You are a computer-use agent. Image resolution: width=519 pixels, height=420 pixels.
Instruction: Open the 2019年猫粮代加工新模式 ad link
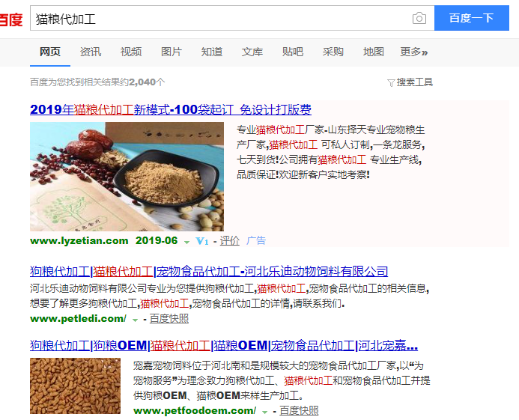[171, 109]
